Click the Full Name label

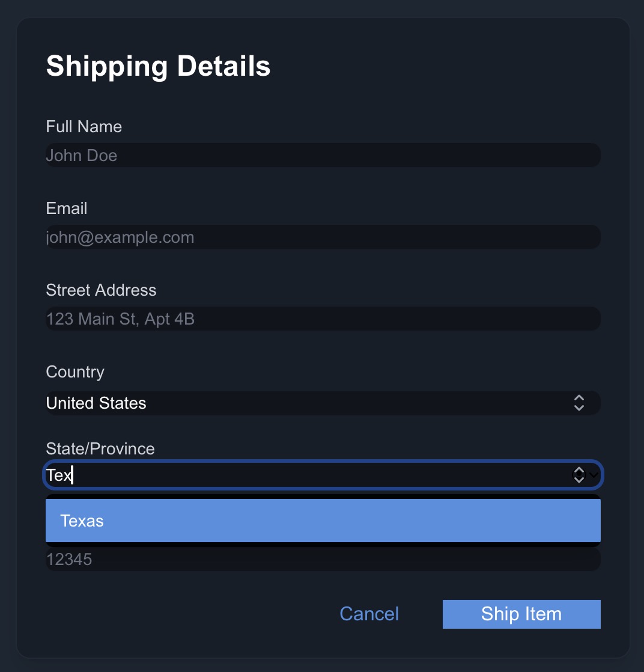(84, 127)
